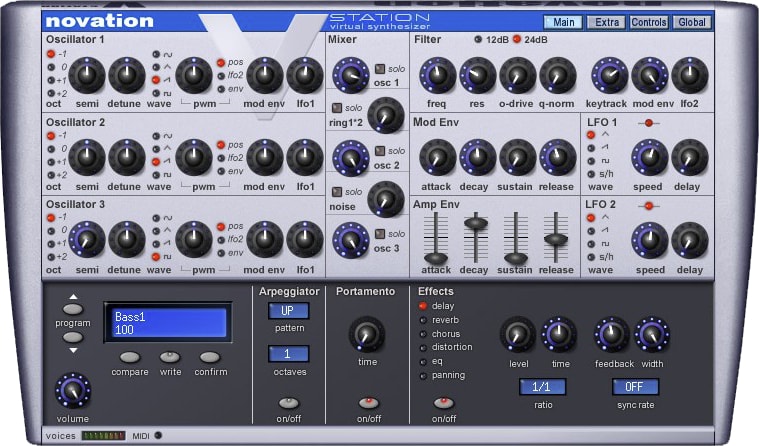
Task: Switch to the Global tab
Action: click(691, 21)
